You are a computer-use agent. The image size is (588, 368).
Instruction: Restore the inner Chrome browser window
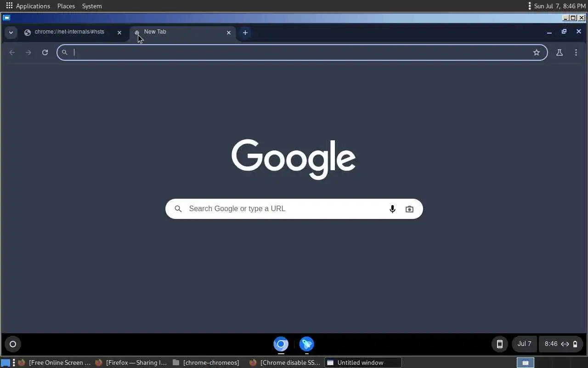[x=564, y=32]
